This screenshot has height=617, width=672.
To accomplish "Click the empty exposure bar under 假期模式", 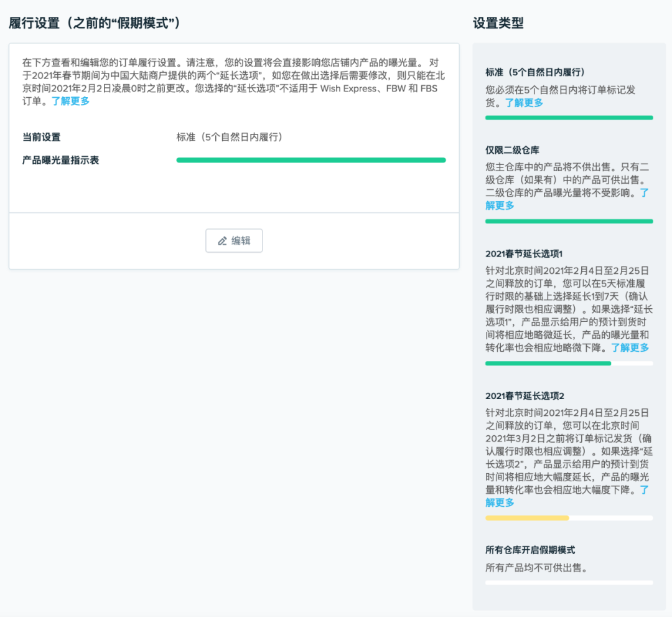I will click(569, 583).
